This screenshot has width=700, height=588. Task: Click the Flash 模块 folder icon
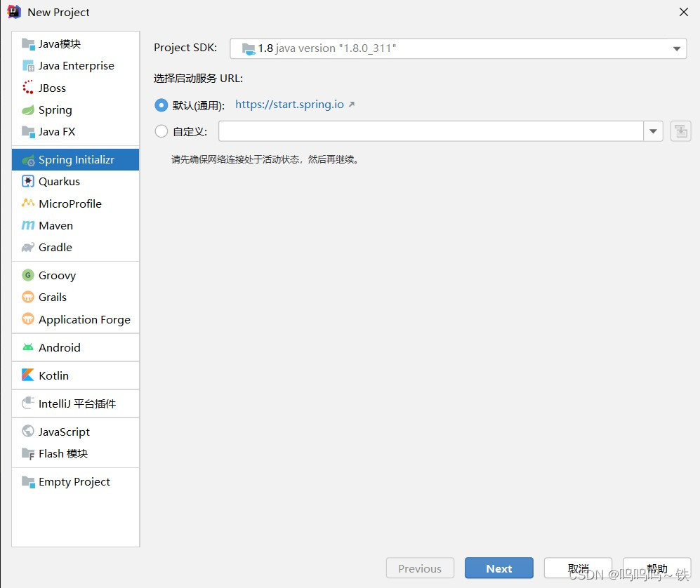click(28, 454)
